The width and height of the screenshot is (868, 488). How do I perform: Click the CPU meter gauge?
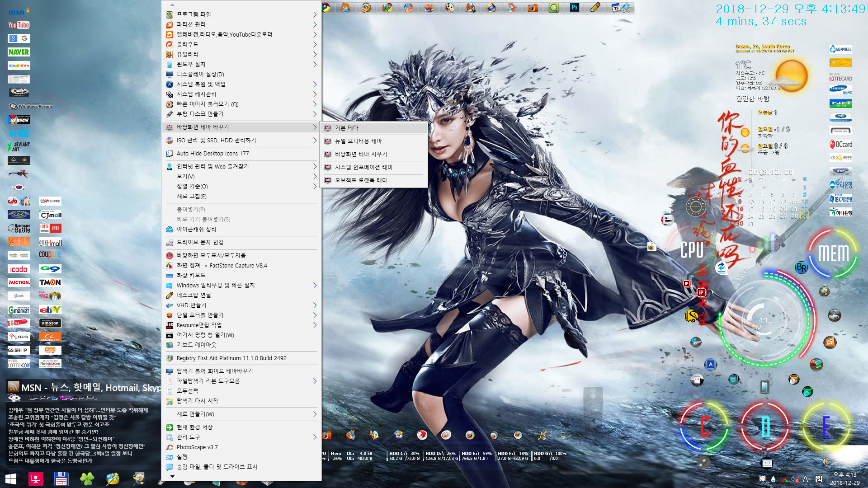tap(692, 249)
